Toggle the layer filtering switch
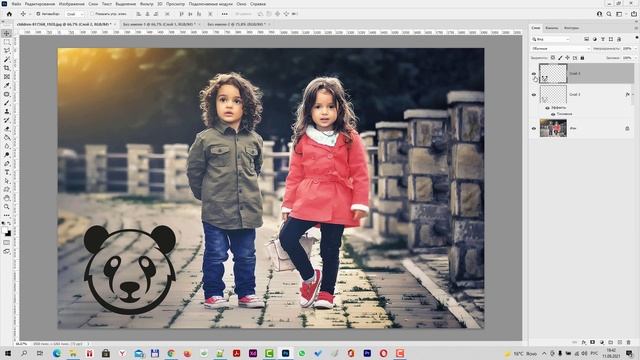Screen dimensions: 640x360 637,38
